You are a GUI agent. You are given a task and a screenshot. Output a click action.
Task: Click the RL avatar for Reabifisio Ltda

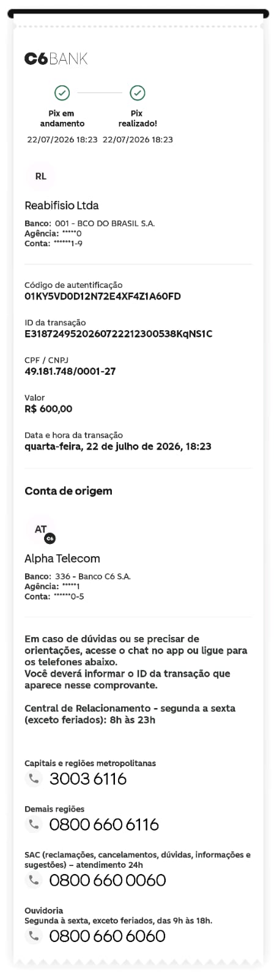coord(40,176)
